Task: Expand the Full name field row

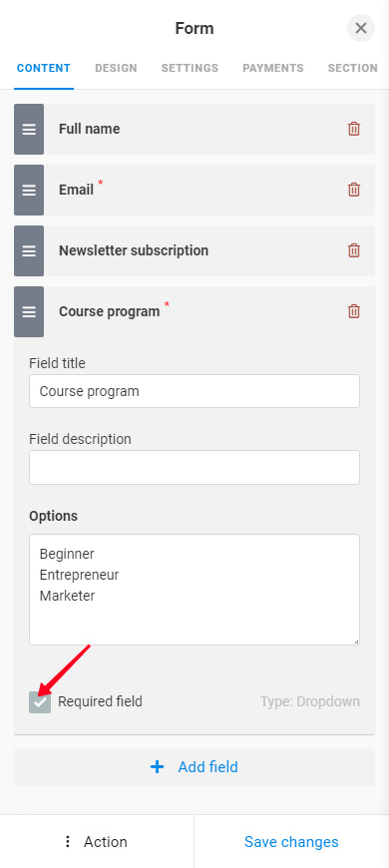Action: (x=194, y=129)
